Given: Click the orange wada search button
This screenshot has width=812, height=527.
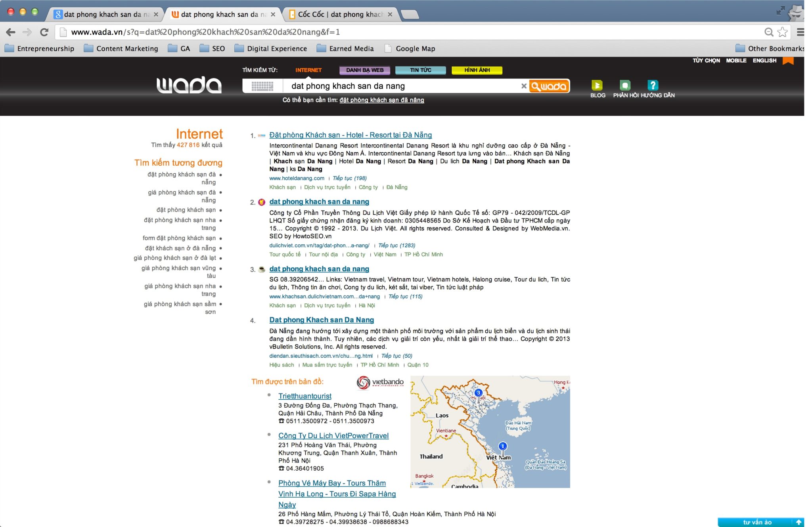Looking at the screenshot, I should coord(549,86).
